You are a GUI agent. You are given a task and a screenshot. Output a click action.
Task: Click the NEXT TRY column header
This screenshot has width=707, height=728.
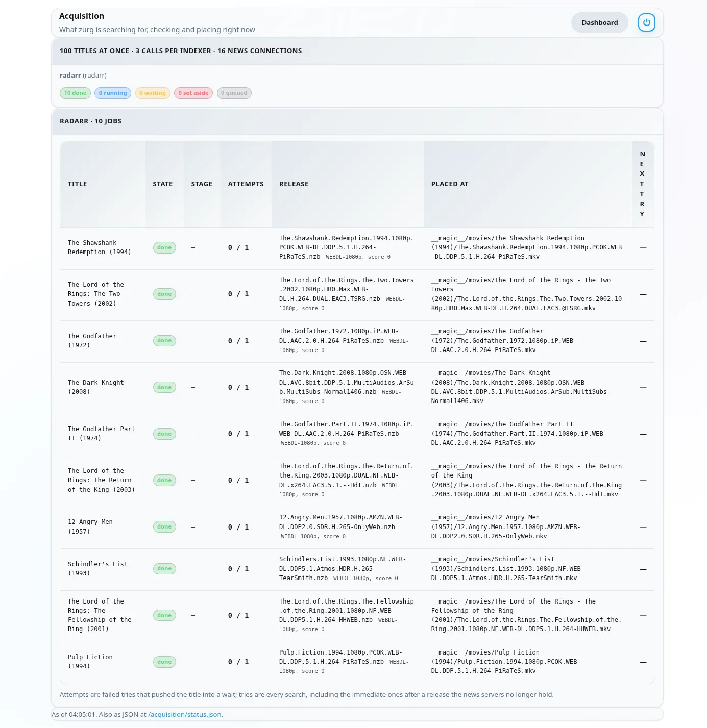click(642, 184)
